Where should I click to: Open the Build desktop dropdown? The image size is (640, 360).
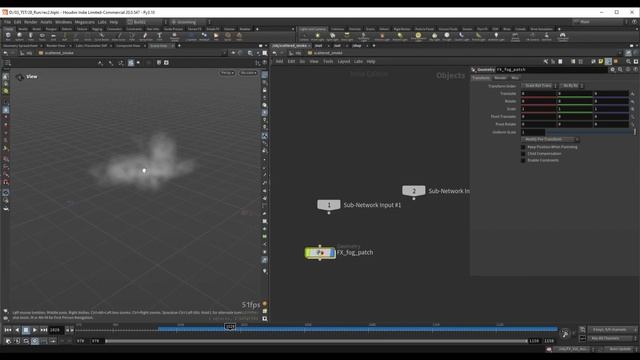click(147, 22)
